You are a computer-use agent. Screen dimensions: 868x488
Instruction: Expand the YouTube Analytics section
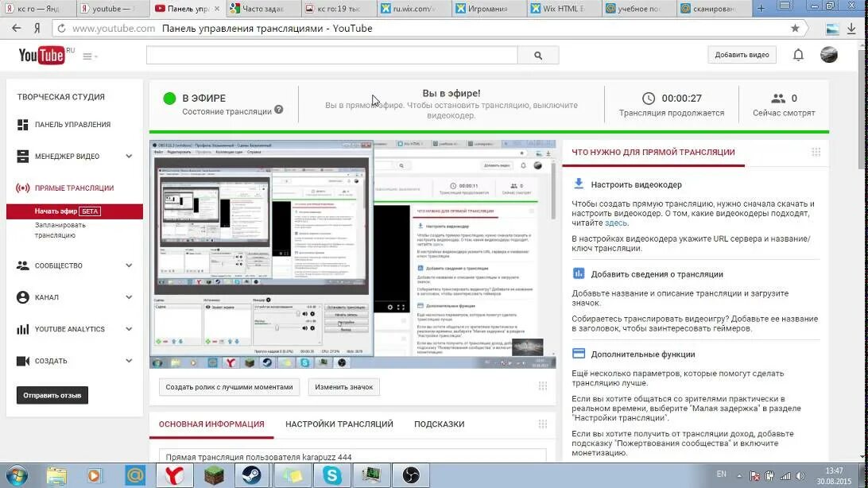coord(129,329)
